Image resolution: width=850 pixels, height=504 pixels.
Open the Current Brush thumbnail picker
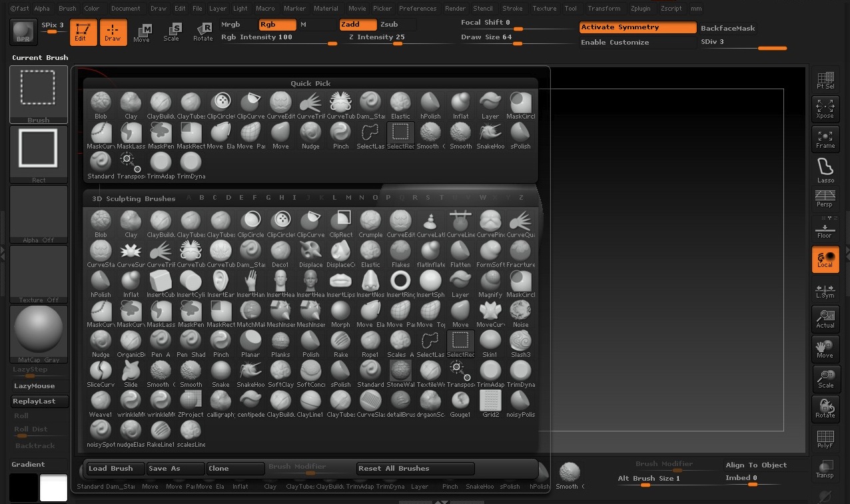coord(39,95)
